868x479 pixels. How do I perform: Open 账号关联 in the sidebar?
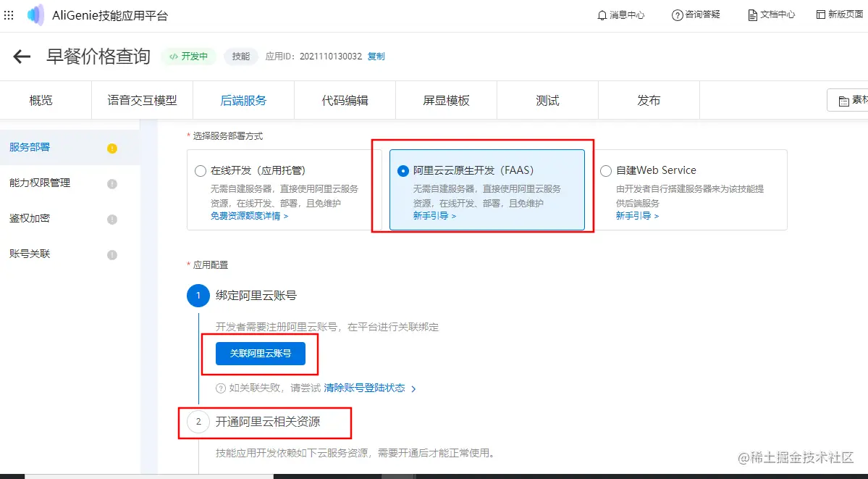coord(69,254)
